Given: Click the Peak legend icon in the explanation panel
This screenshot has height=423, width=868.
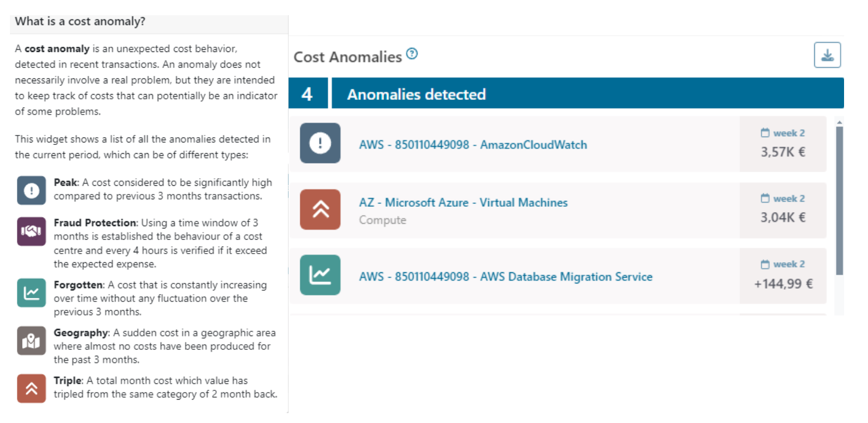Looking at the screenshot, I should click(x=32, y=190).
